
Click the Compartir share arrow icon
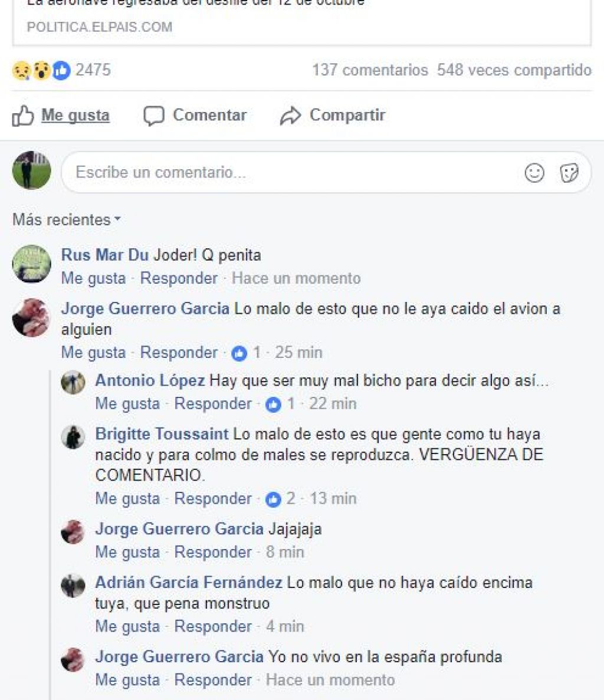291,116
